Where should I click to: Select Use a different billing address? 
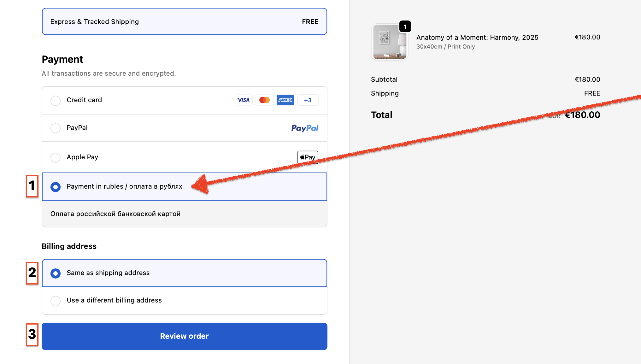point(56,301)
